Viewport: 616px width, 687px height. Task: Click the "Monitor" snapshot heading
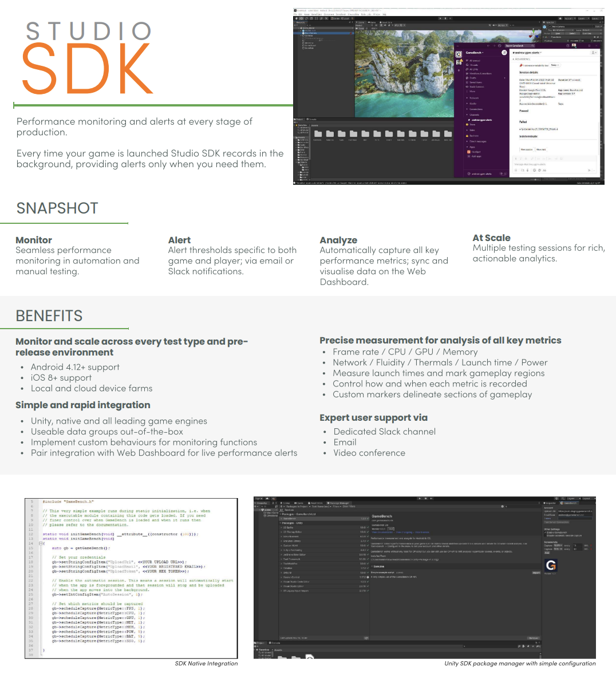click(x=34, y=240)
